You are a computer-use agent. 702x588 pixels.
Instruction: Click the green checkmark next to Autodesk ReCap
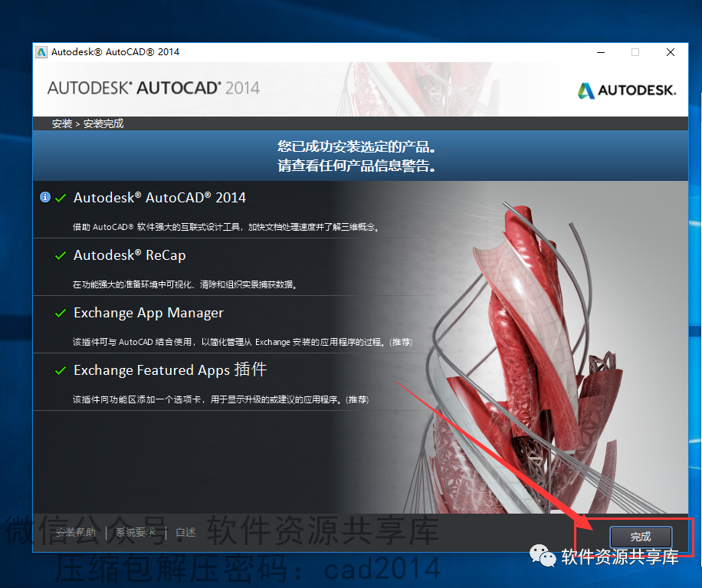tap(61, 255)
